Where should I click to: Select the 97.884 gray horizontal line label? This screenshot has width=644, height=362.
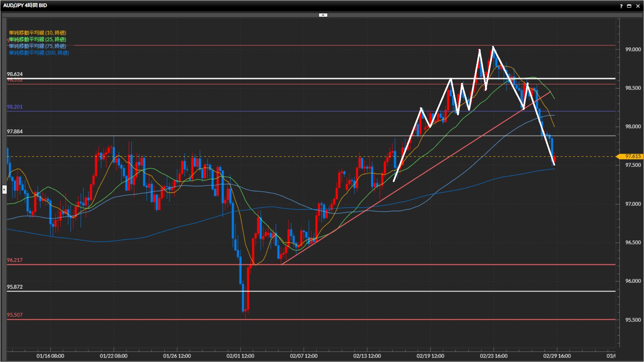pyautogui.click(x=15, y=132)
